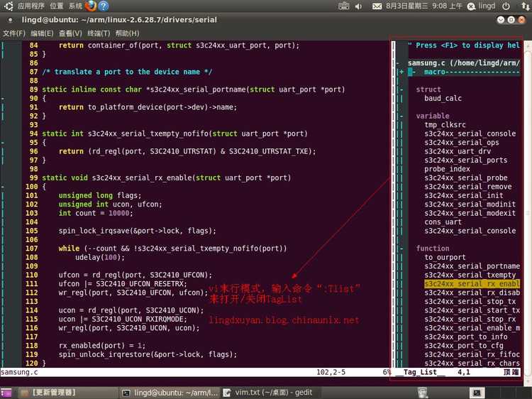Select s3c24xx_serial_modinit tag

(470, 204)
